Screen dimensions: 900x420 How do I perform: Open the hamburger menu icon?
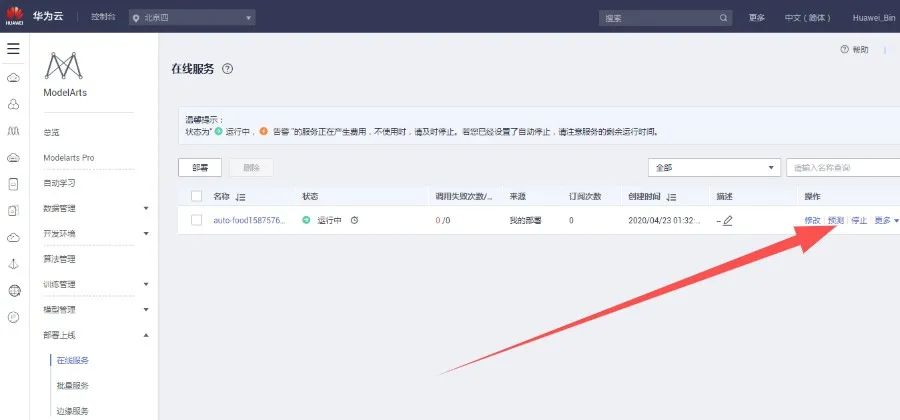(x=13, y=49)
